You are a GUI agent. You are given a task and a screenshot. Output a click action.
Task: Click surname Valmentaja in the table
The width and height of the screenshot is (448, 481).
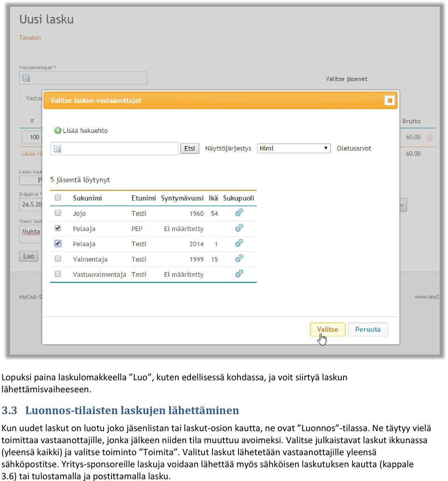90,259
